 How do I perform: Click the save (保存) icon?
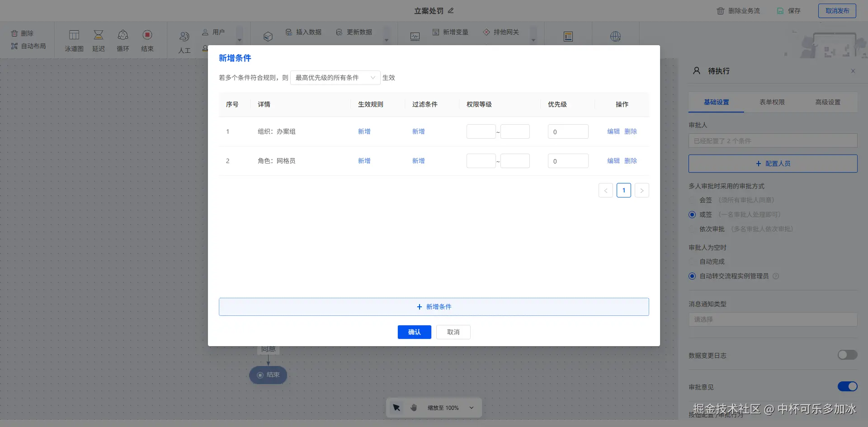click(780, 11)
